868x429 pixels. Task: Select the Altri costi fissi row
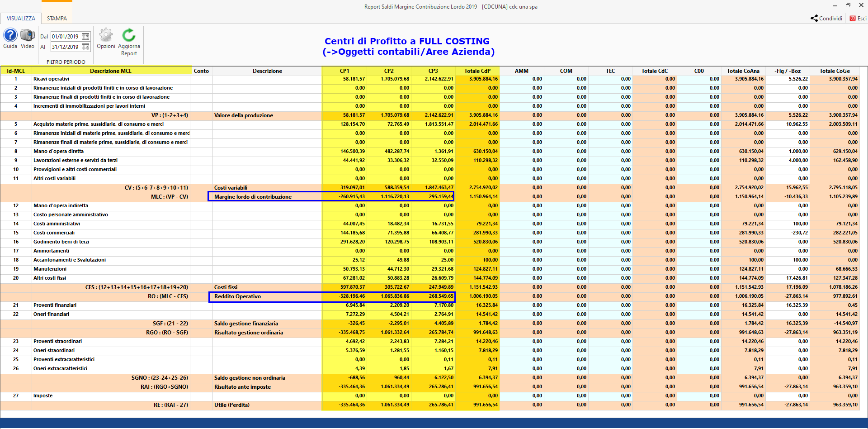[429, 278]
